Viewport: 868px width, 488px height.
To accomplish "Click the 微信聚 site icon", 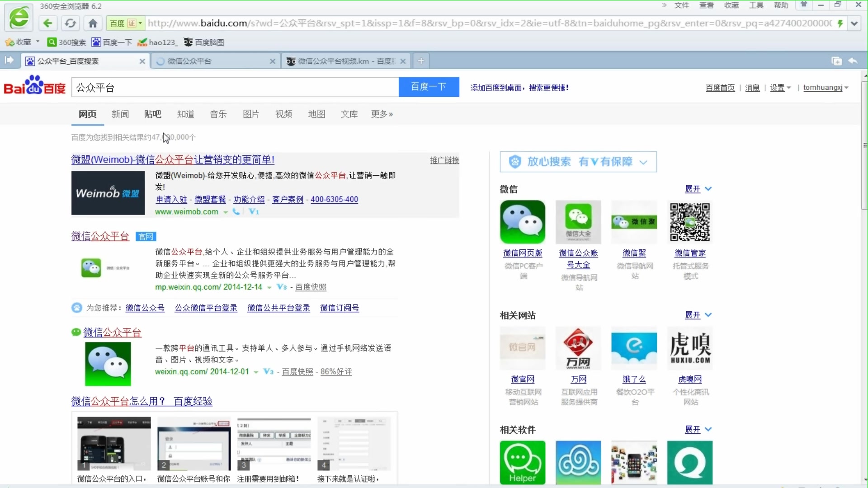I will coord(634,222).
